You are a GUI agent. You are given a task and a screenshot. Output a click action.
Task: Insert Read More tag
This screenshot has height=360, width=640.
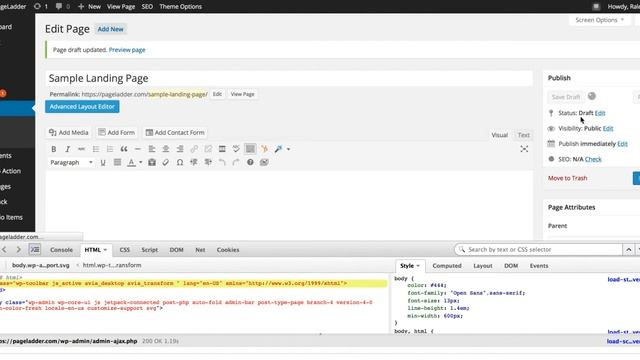tap(222, 149)
